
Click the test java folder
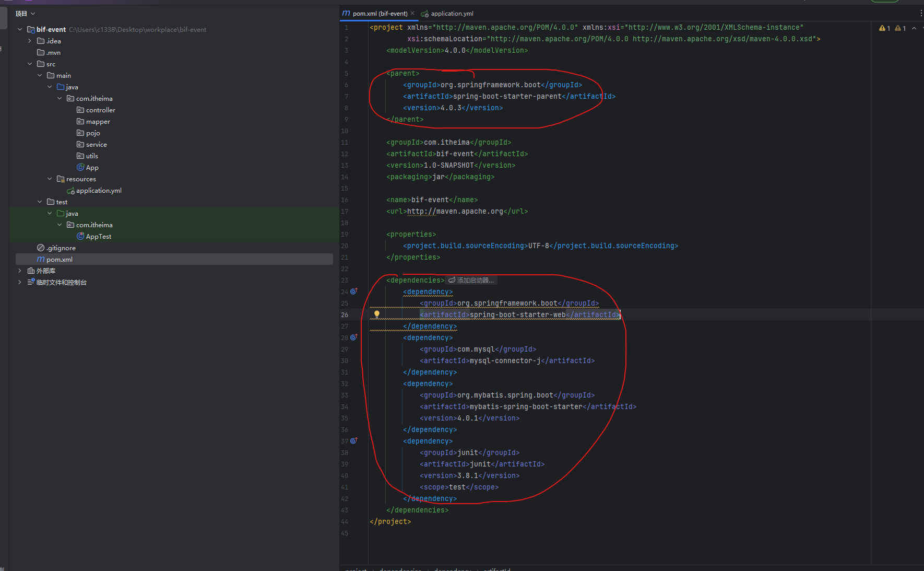[68, 214]
